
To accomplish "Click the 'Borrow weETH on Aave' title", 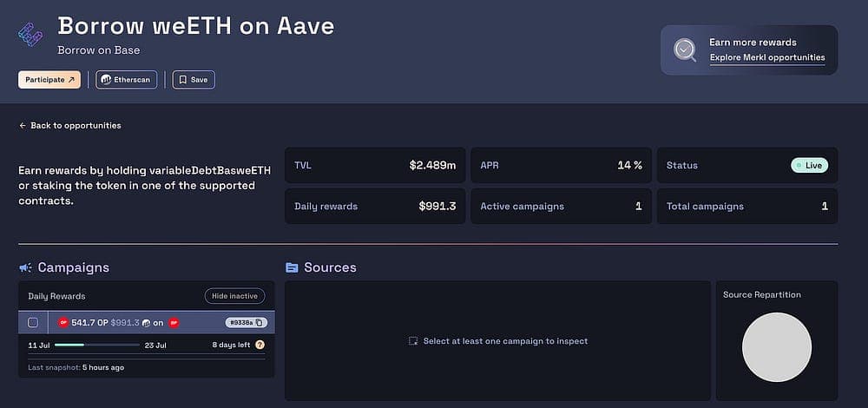I will tap(196, 26).
